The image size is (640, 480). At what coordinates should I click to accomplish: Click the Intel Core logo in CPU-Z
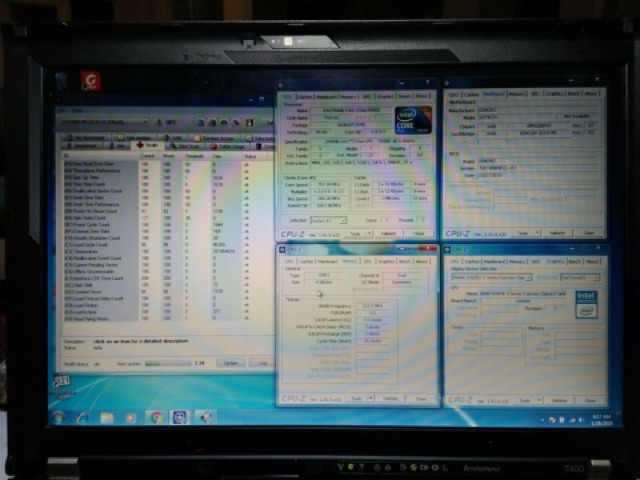click(412, 121)
